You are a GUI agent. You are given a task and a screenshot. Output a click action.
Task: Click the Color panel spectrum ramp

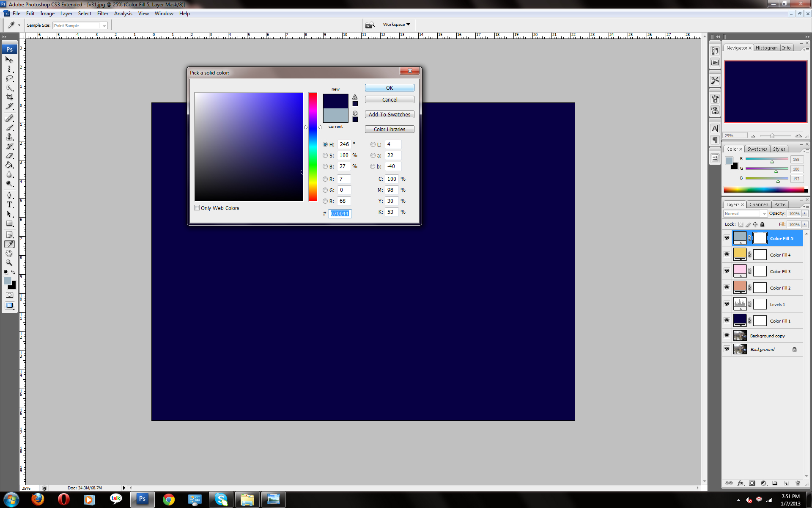tap(765, 190)
